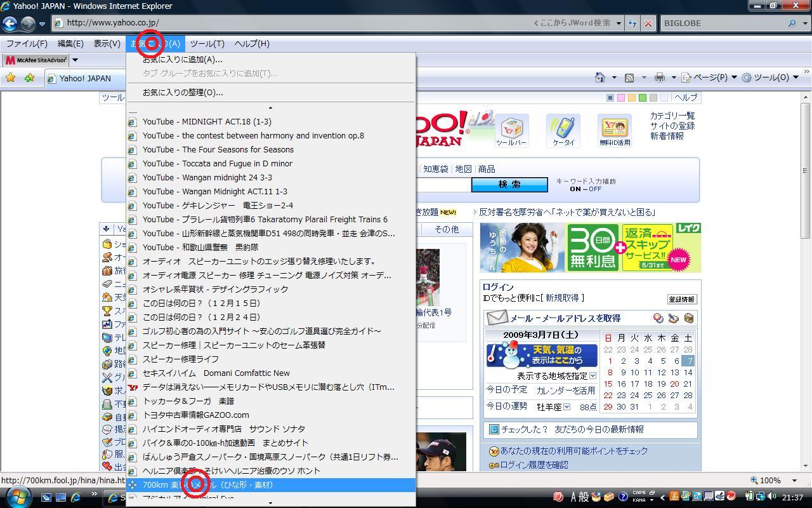This screenshot has width=812, height=508.
Task: Click the IME help question-mark icon
Action: (623, 497)
